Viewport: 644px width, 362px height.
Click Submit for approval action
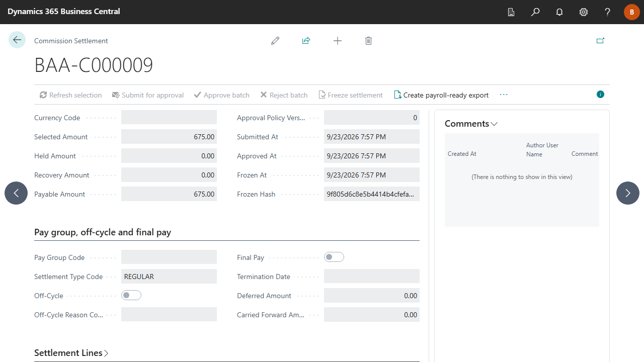pyautogui.click(x=148, y=95)
